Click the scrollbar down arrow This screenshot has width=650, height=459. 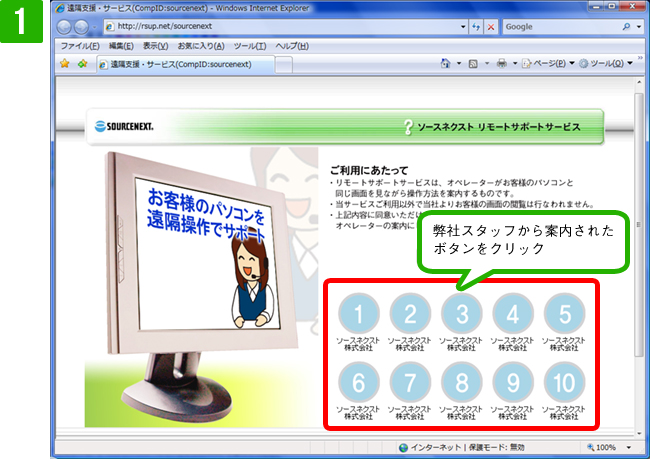(639, 434)
